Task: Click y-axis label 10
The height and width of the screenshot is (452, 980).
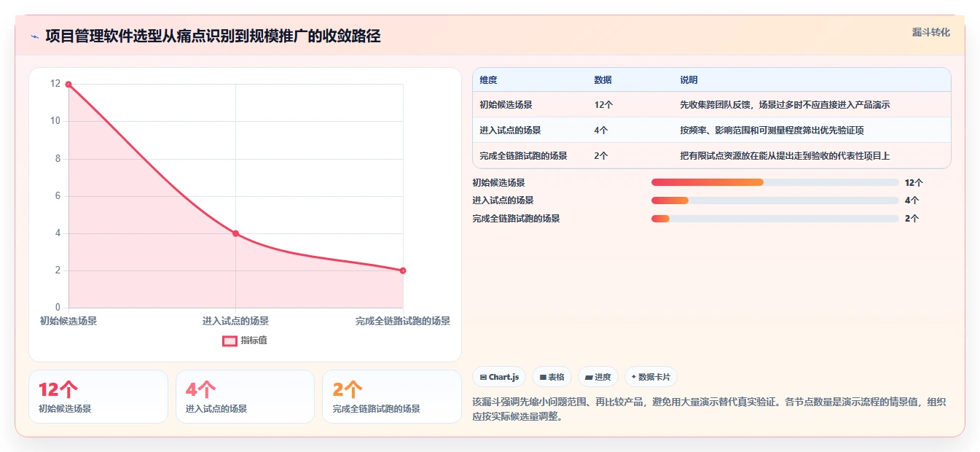Action: coord(55,121)
